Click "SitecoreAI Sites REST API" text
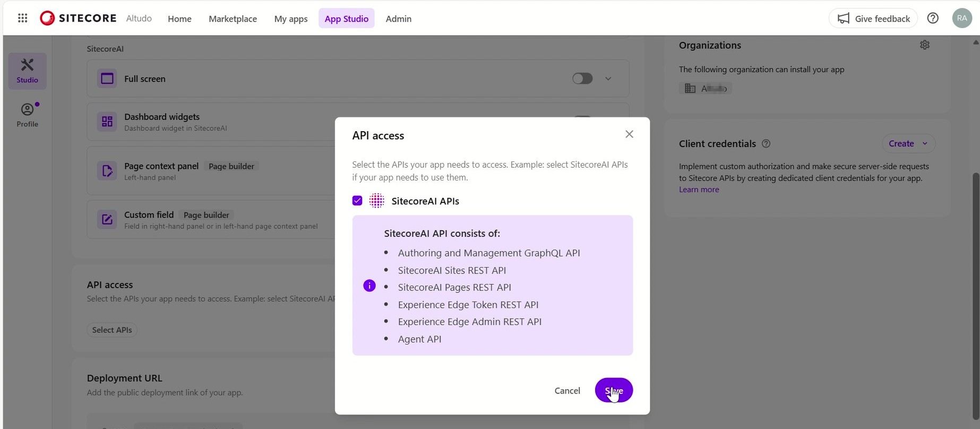This screenshot has width=980, height=429. coord(452,270)
